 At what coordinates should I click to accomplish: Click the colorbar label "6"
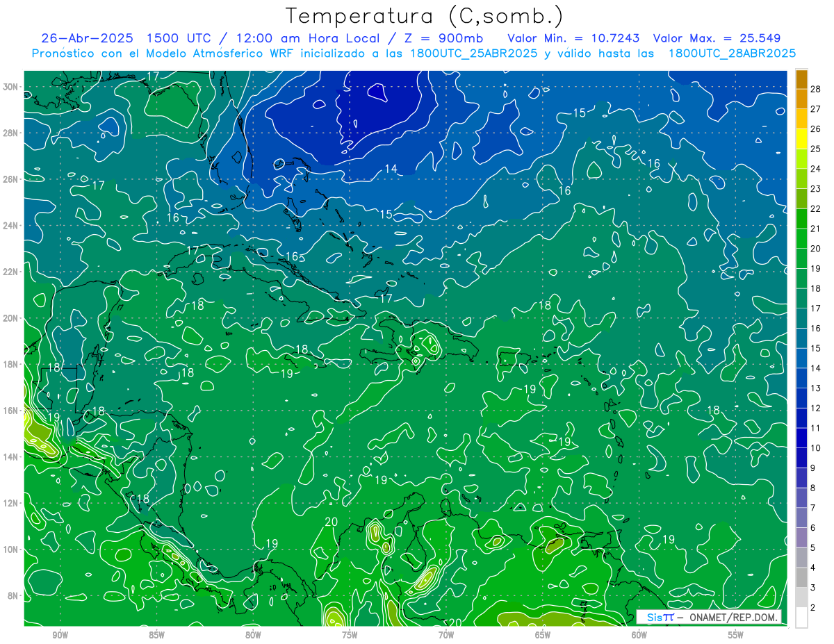813,528
